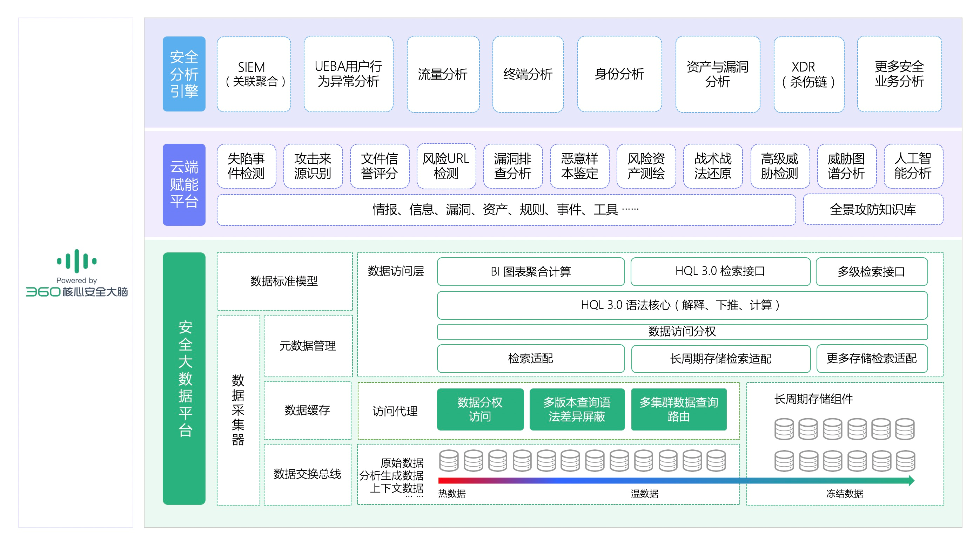
Task: Select the blue 安全分析引擎 label block
Action: coord(184,74)
